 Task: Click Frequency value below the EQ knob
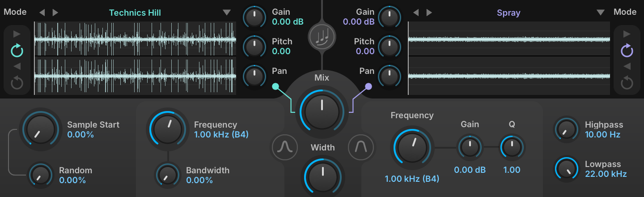412,179
